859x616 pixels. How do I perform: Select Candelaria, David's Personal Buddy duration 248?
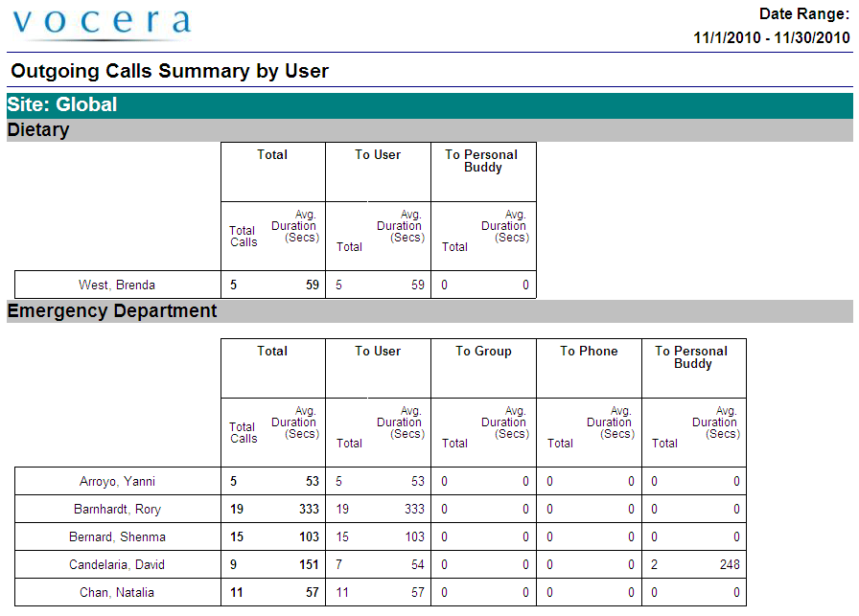(729, 564)
